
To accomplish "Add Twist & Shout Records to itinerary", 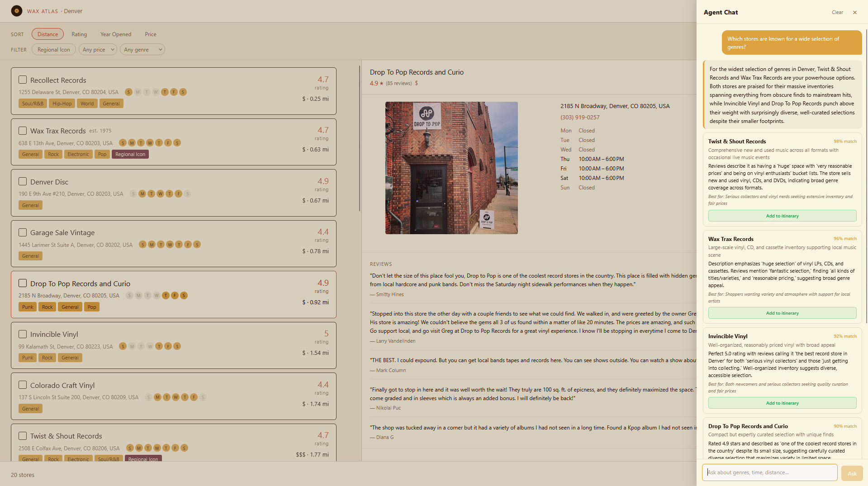I will tap(782, 216).
